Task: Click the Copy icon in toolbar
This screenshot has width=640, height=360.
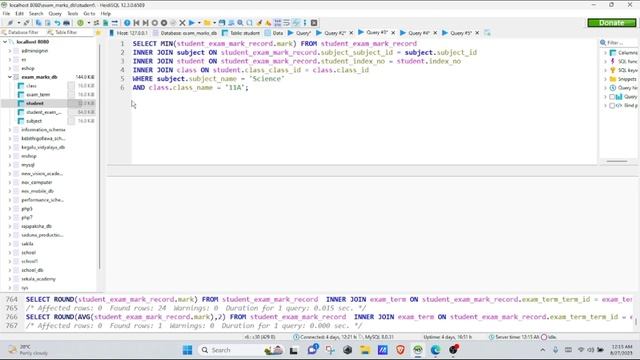Action: tap(39, 23)
